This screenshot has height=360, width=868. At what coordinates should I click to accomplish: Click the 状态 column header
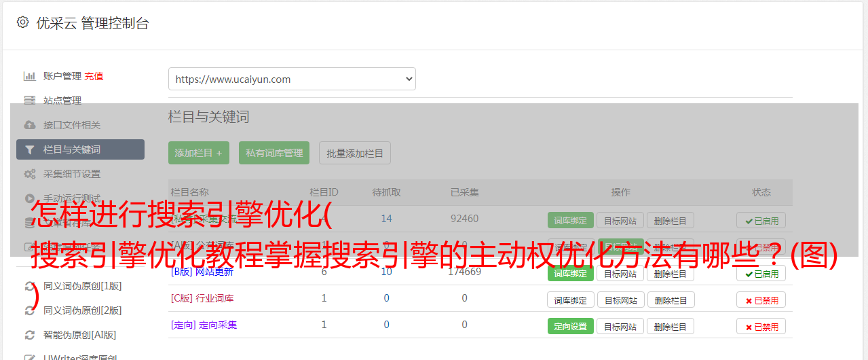tap(761, 192)
